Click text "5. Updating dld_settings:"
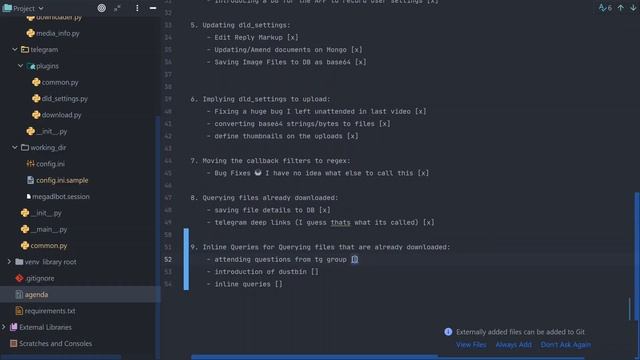Screen dimensions: 640x360 (240, 25)
